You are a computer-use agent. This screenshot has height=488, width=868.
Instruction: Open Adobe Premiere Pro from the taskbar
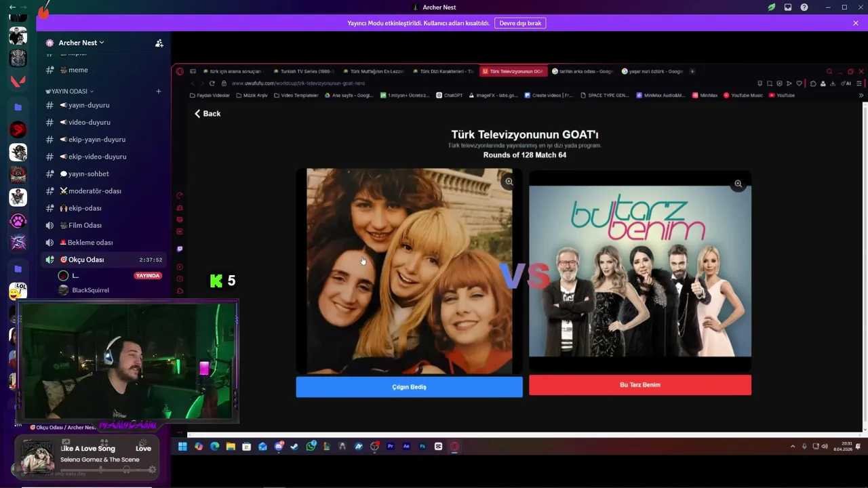pos(391,447)
